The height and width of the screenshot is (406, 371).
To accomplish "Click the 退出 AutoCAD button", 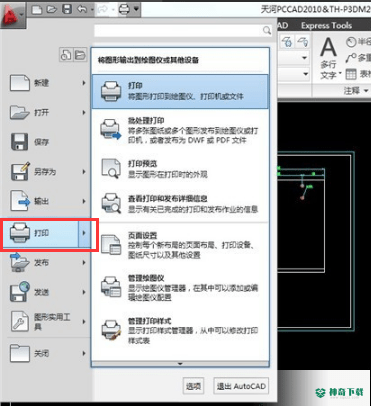I will coord(241,386).
